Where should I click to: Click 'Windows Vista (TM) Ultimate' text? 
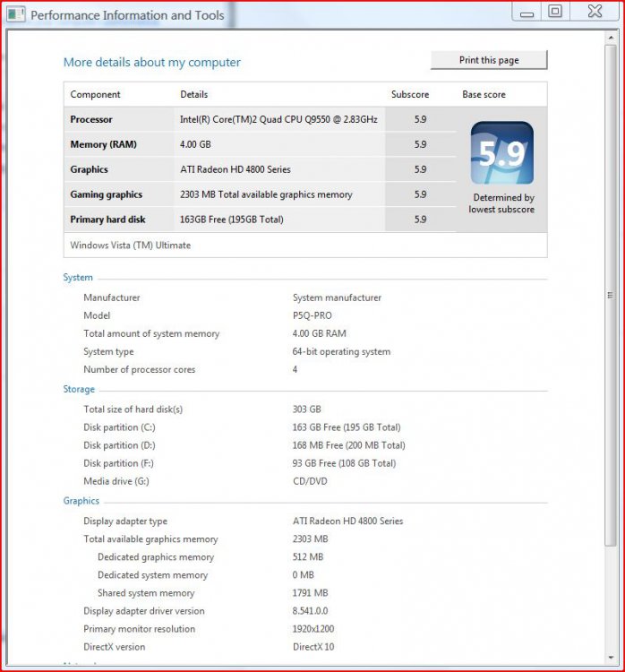[x=130, y=246]
